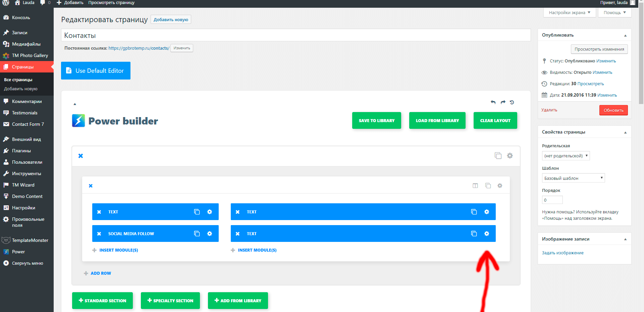Expand the Помощь help tab
The width and height of the screenshot is (644, 312).
click(x=614, y=12)
